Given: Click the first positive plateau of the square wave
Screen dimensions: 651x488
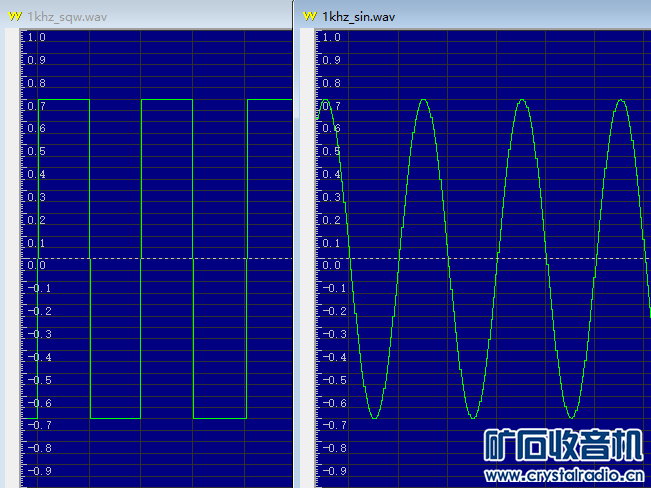Looking at the screenshot, I should [x=64, y=99].
